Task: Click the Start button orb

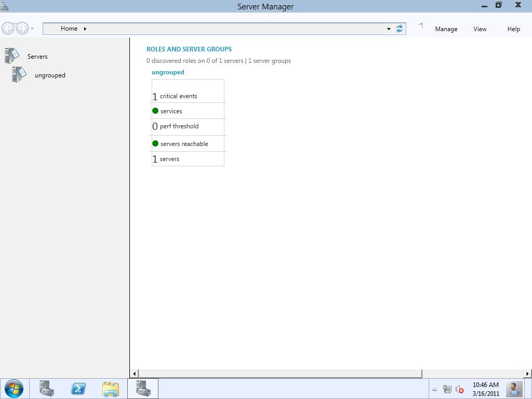Action: pyautogui.click(x=14, y=389)
